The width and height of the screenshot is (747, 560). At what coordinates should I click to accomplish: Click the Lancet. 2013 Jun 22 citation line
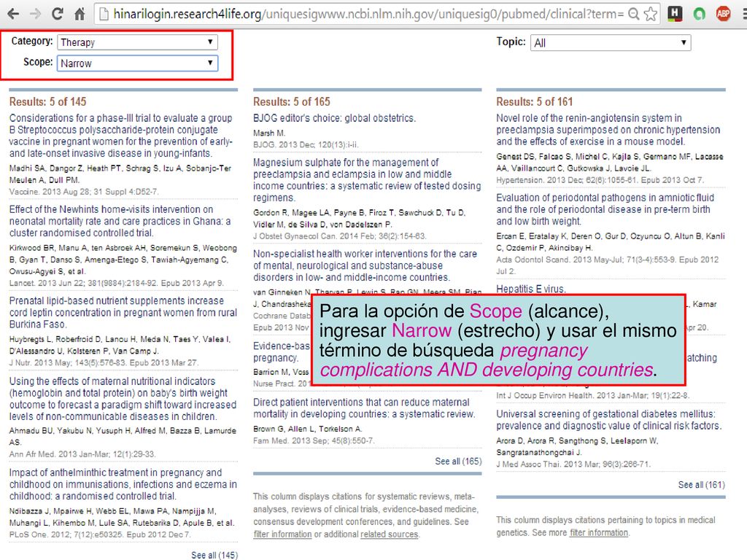(x=117, y=284)
